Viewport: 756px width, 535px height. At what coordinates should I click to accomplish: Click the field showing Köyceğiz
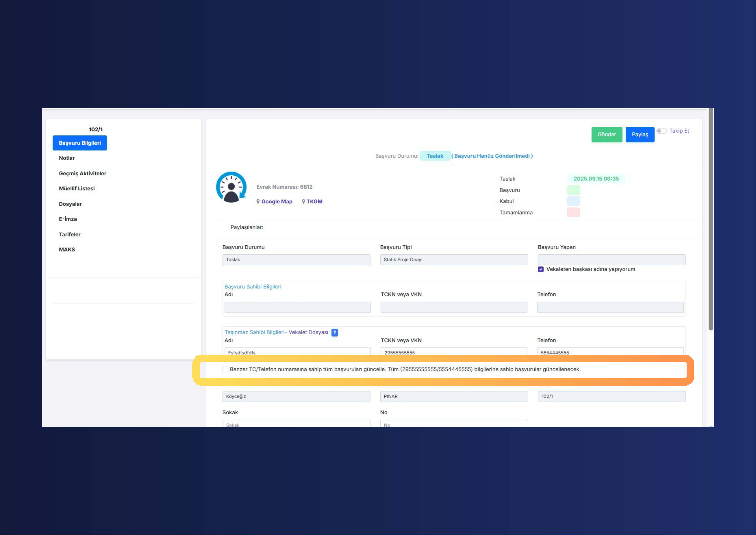point(296,397)
